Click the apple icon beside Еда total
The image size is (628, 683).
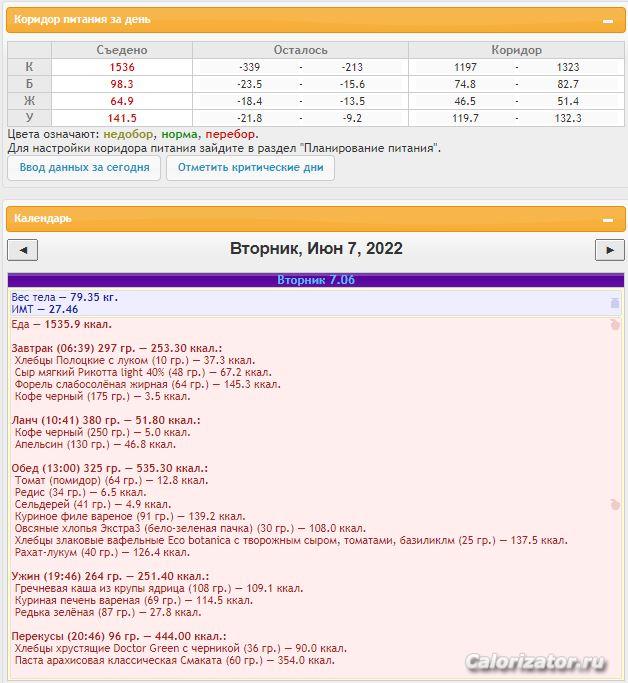(x=615, y=324)
